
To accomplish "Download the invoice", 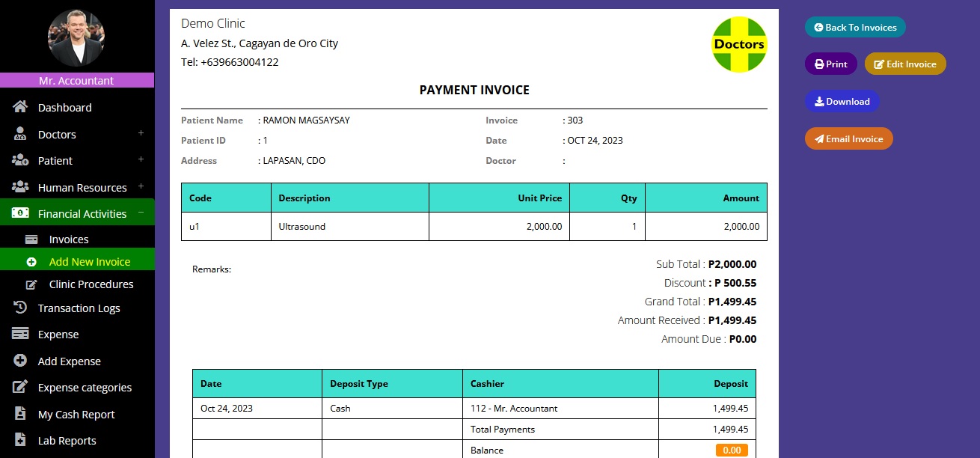I will (842, 101).
